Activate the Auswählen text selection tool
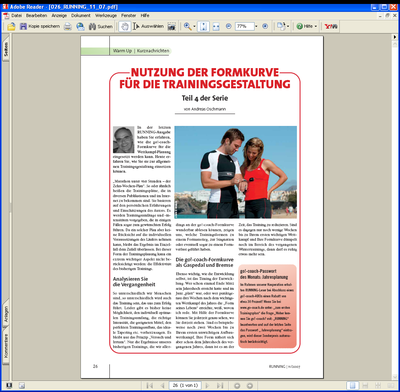The image size is (400, 392). tap(148, 26)
